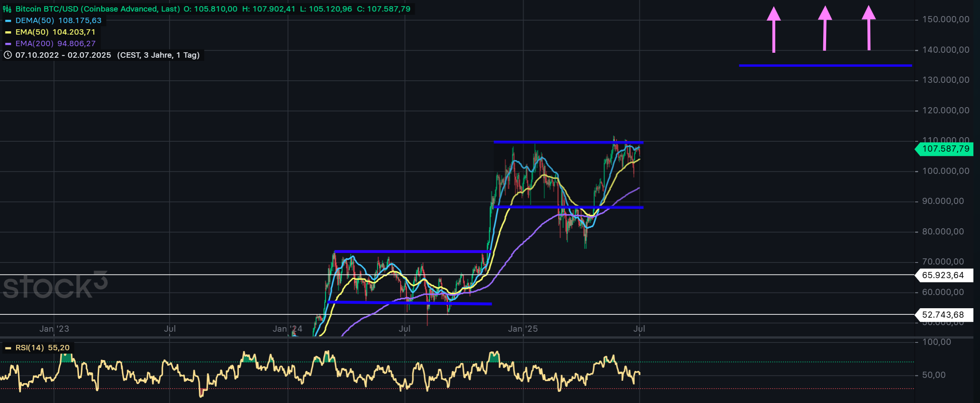Click the blue DEMA(50) color marker
Viewport: 980px width, 403px height.
coord(8,21)
